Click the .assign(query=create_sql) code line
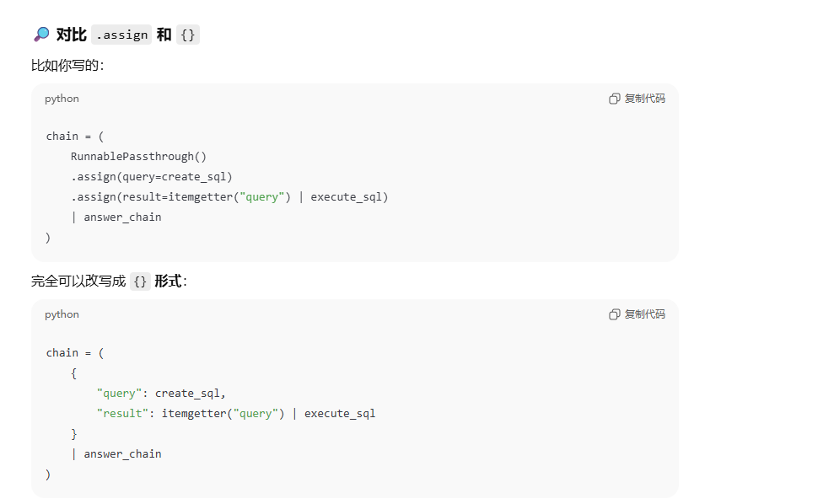Screen dimensions: 834x504 tap(152, 177)
